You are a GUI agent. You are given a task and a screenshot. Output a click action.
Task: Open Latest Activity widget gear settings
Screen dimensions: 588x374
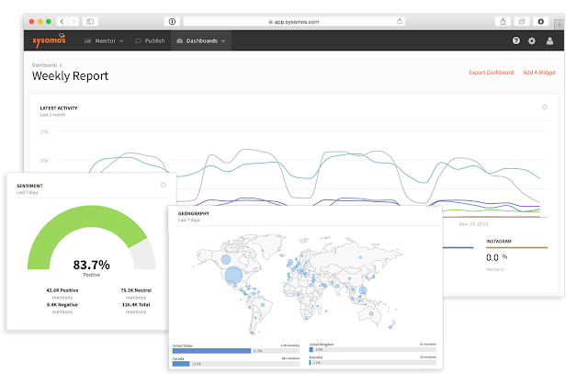coord(545,108)
